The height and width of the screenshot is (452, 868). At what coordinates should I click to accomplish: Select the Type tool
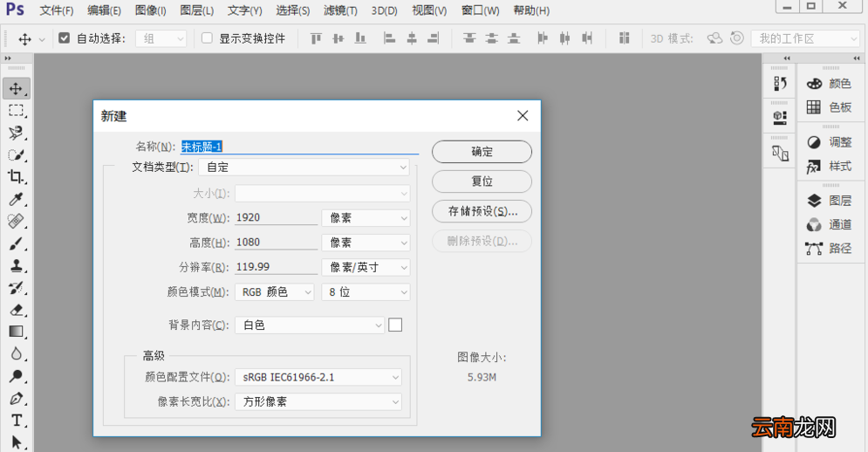point(16,421)
